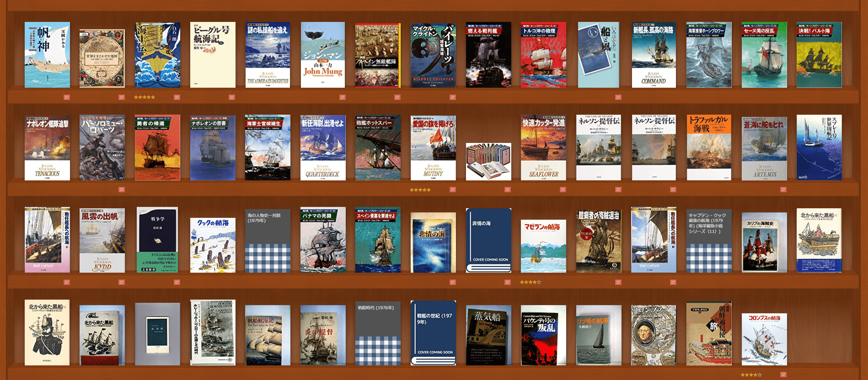868x380 pixels.
Task: Open note icon under パイレーツ book
Action: pyautogui.click(x=453, y=97)
